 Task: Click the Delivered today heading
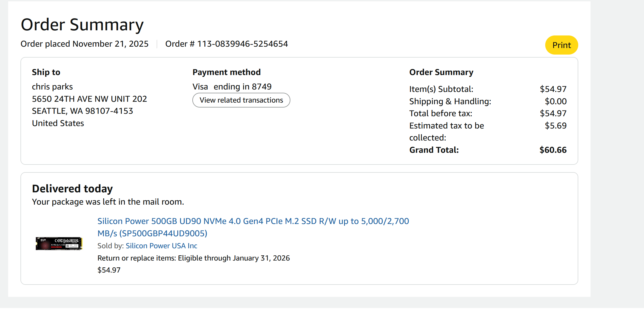tap(72, 189)
